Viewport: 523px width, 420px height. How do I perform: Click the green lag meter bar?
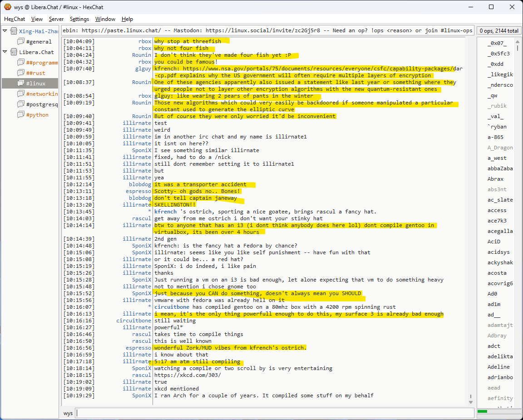click(482, 411)
